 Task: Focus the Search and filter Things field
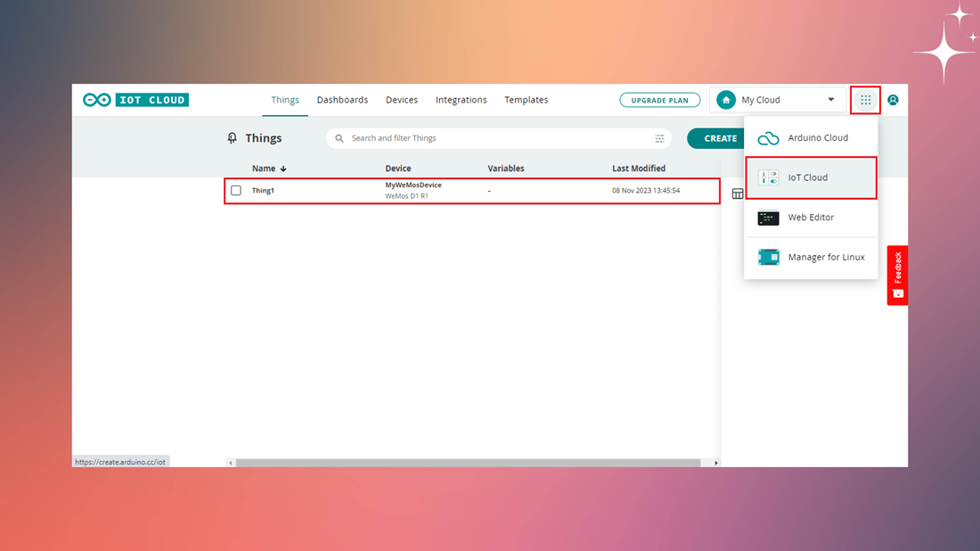(x=499, y=138)
